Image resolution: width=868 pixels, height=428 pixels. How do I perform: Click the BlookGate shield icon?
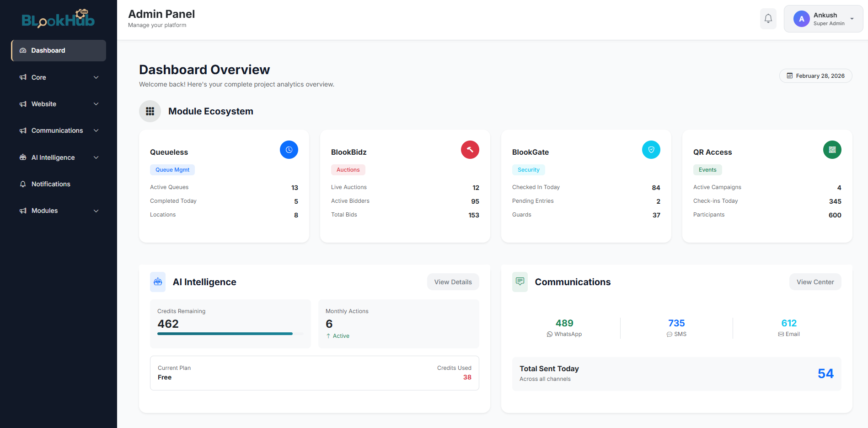click(x=651, y=150)
